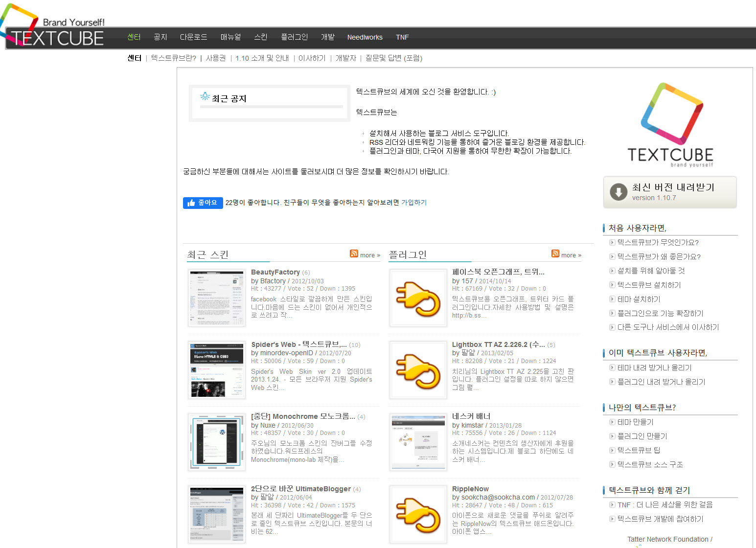Open the plug icon for Lightbox TT AZ plugin

coord(418,370)
